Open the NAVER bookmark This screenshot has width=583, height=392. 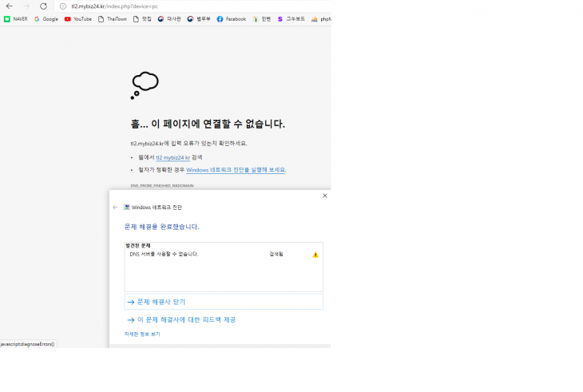(x=16, y=19)
